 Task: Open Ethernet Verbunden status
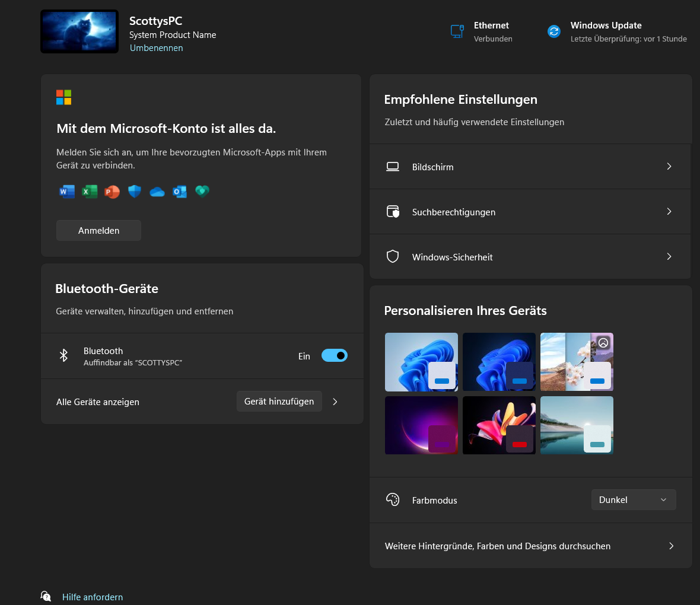click(x=493, y=39)
